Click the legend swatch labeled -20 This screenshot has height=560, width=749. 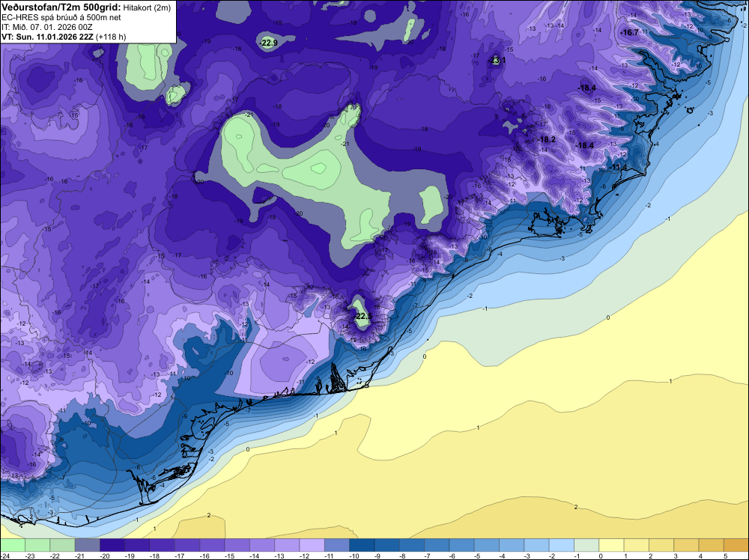(112, 545)
